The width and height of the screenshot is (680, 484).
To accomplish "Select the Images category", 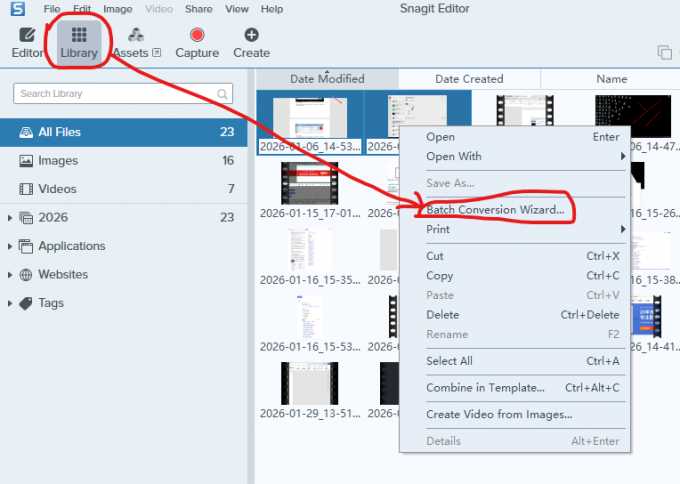I will point(124,160).
